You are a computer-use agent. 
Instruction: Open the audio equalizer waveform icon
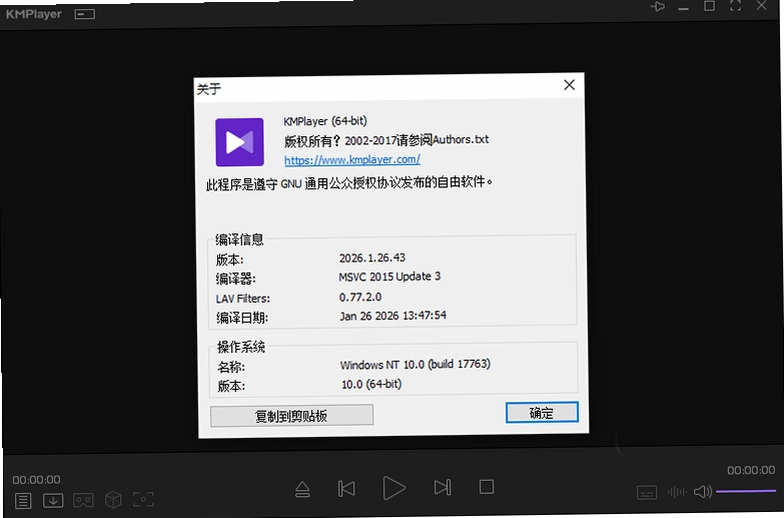click(x=677, y=492)
